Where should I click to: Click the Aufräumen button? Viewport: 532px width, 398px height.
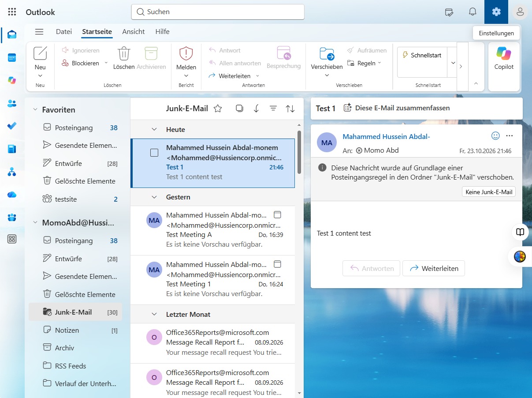tap(367, 50)
